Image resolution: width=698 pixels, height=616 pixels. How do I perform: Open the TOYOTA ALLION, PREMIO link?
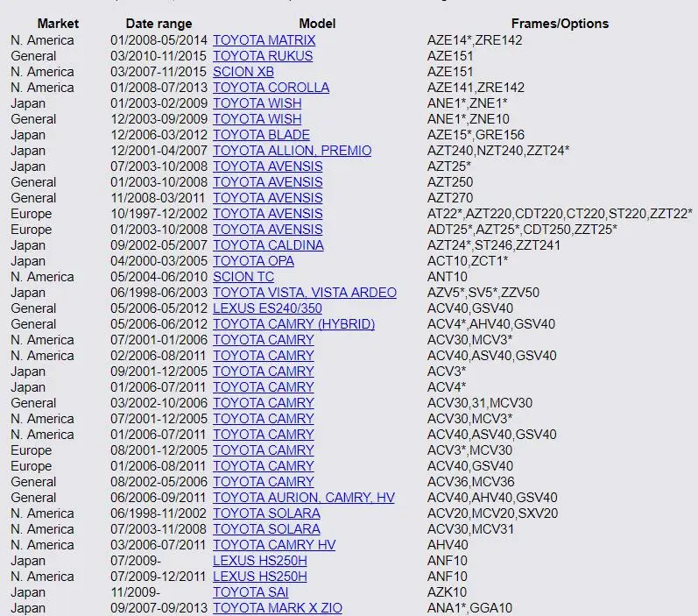pyautogui.click(x=292, y=151)
